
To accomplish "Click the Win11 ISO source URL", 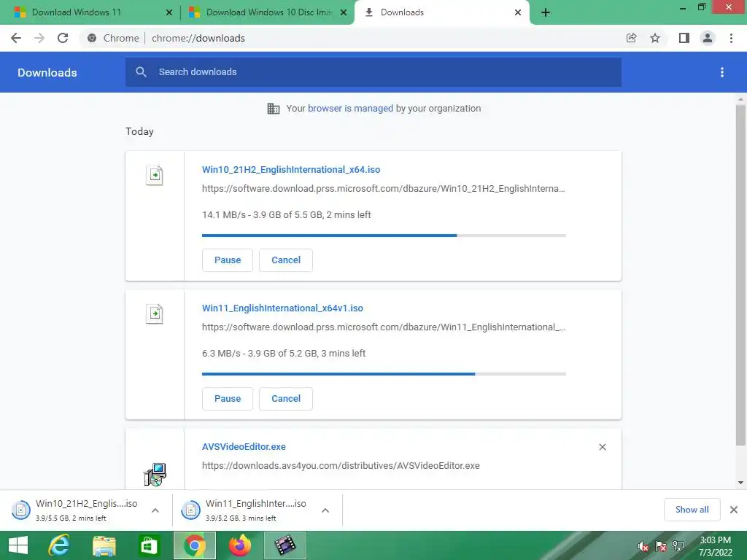I will 384,327.
